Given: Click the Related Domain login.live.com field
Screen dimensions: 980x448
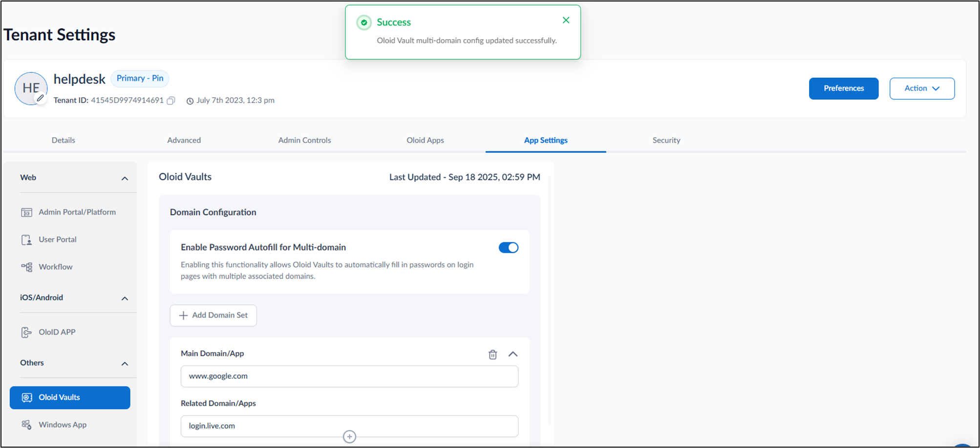Looking at the screenshot, I should (349, 426).
